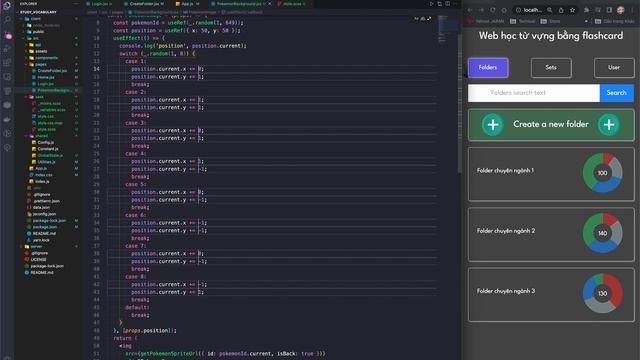
Task: Click the blue Search button
Action: pos(616,93)
